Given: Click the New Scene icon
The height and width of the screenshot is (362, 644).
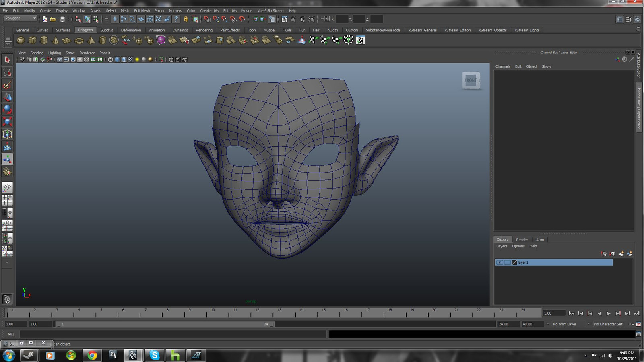Looking at the screenshot, I should click(x=45, y=19).
